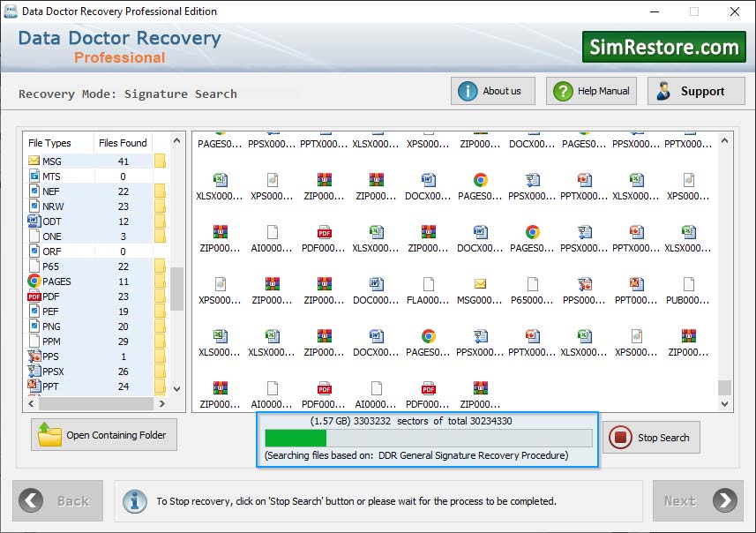Screen dimensions: 756x533
Task: Click the info icon in the bottom hint bar
Action: tap(134, 500)
